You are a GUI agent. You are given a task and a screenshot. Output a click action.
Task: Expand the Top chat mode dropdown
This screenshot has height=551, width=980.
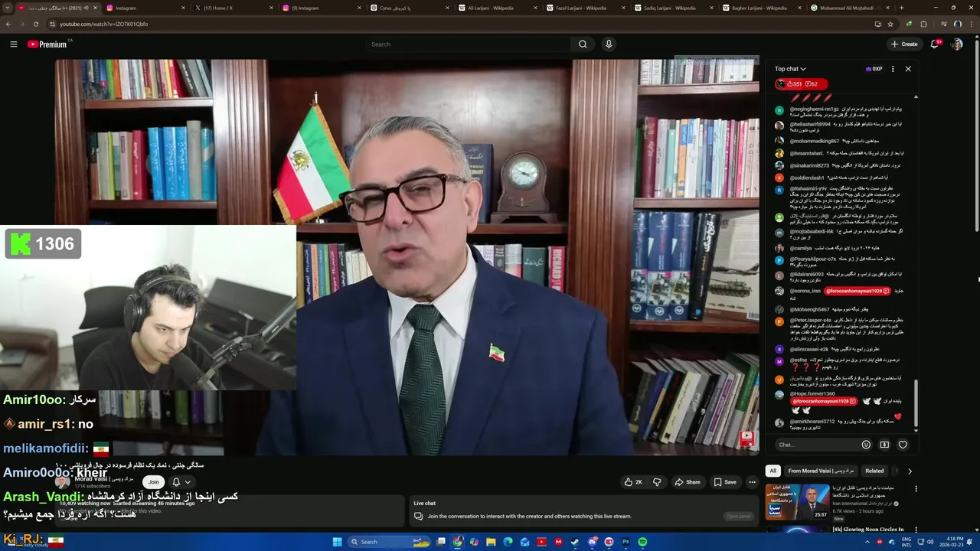790,69
